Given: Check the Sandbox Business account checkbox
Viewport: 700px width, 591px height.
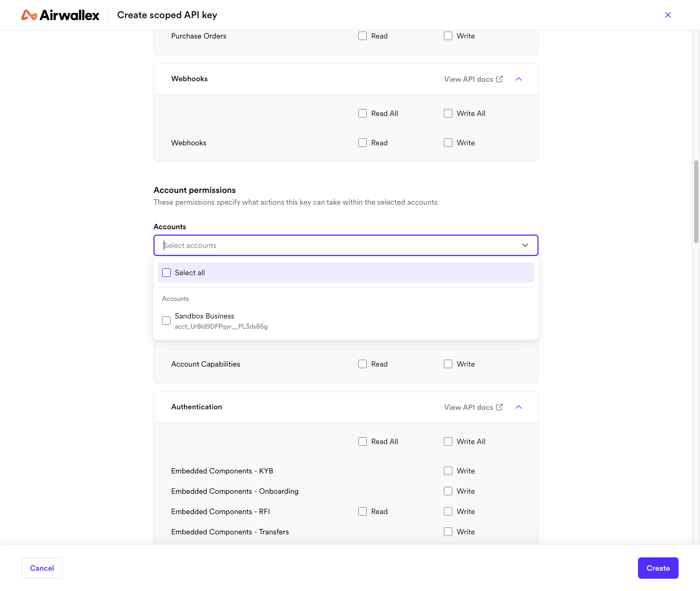Looking at the screenshot, I should click(166, 321).
